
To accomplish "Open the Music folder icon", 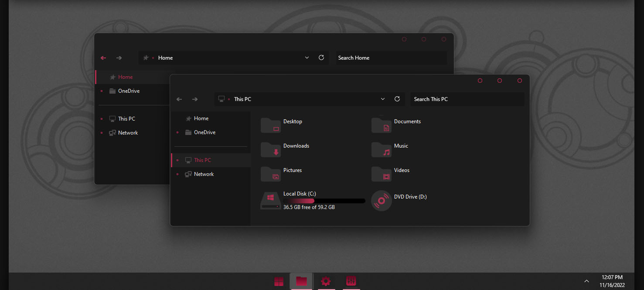I will pyautogui.click(x=381, y=149).
